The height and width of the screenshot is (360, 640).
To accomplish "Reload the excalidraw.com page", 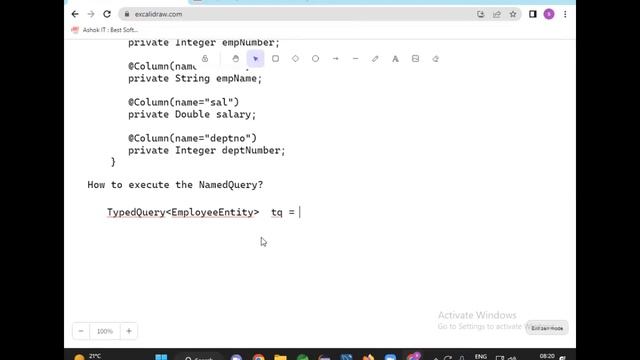I will point(107,14).
